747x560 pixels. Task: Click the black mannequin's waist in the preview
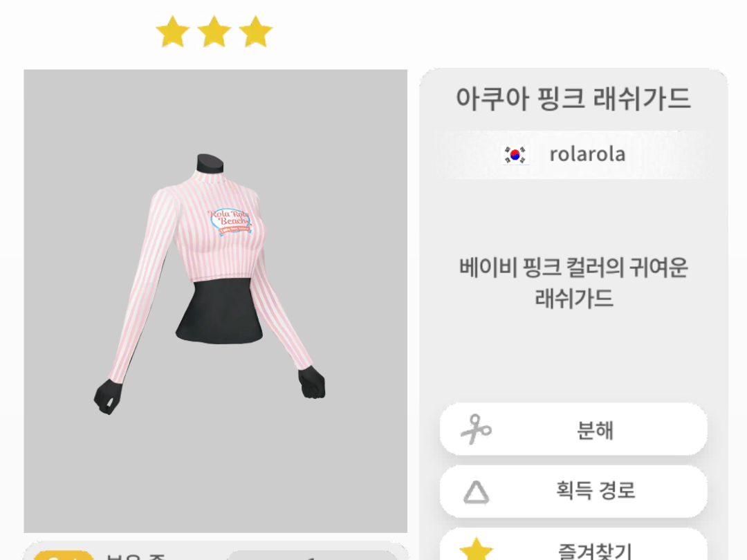220,311
